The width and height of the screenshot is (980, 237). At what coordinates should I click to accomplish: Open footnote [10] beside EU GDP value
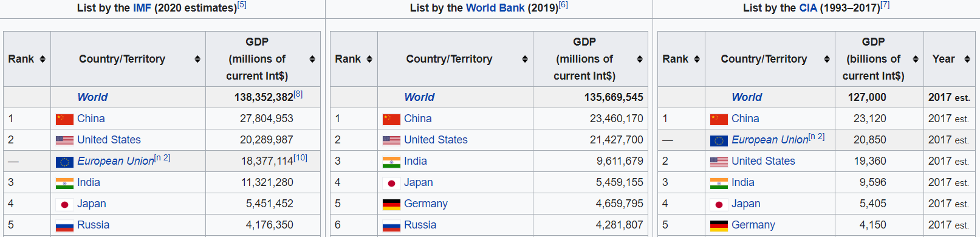[300, 158]
